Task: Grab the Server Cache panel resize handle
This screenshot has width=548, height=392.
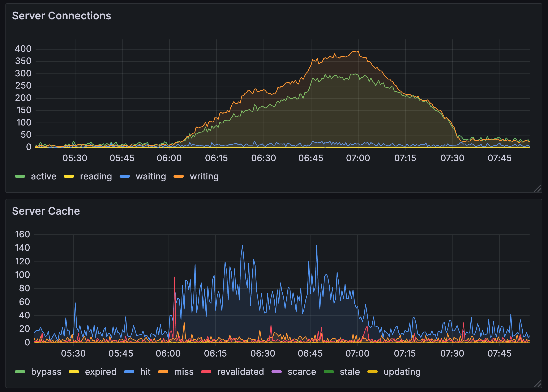Action: coord(538,384)
